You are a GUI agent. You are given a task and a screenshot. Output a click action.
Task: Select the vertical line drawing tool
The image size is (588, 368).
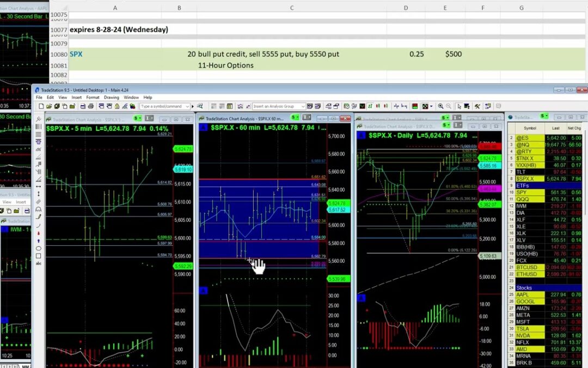coord(38,194)
